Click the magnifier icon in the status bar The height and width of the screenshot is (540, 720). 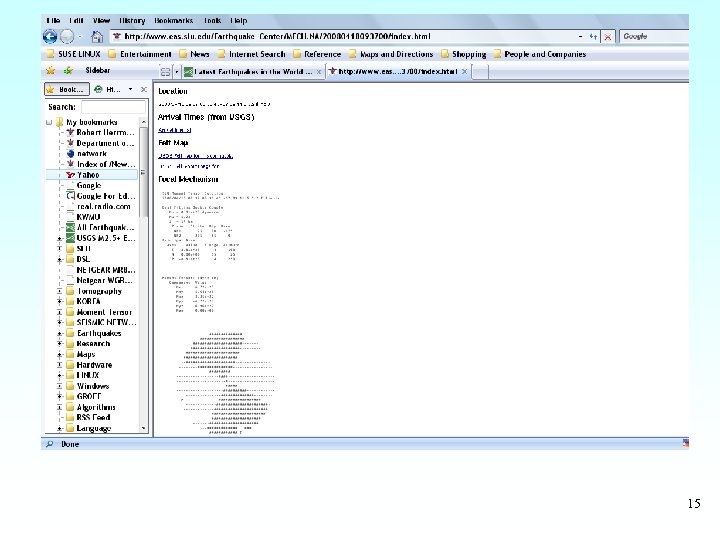tap(48, 443)
